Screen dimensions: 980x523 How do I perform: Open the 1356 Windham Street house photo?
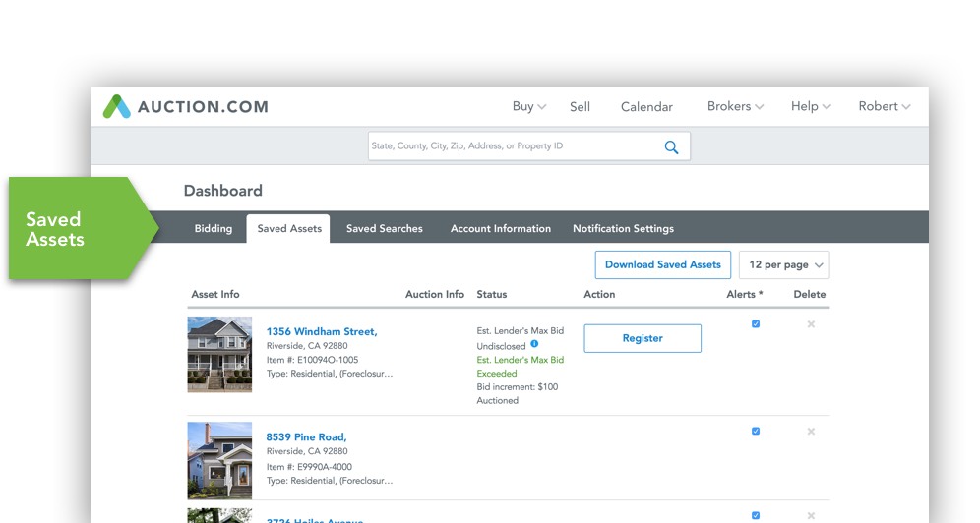[x=219, y=355]
